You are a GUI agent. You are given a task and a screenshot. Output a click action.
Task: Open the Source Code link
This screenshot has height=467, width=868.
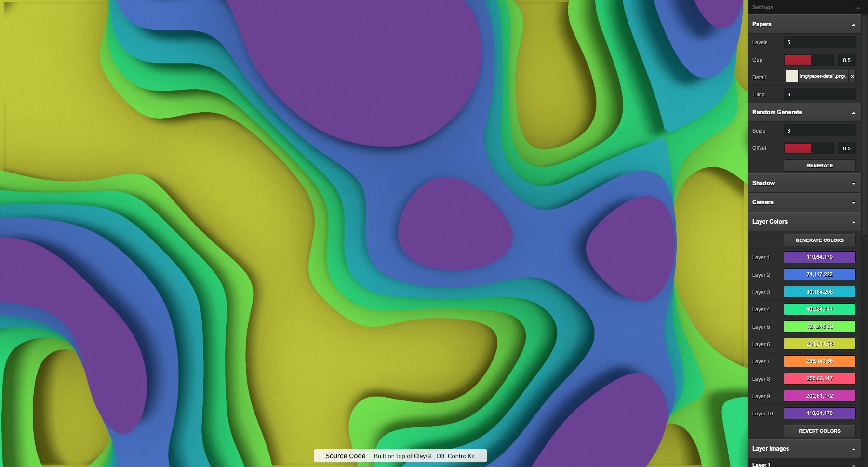coord(345,456)
